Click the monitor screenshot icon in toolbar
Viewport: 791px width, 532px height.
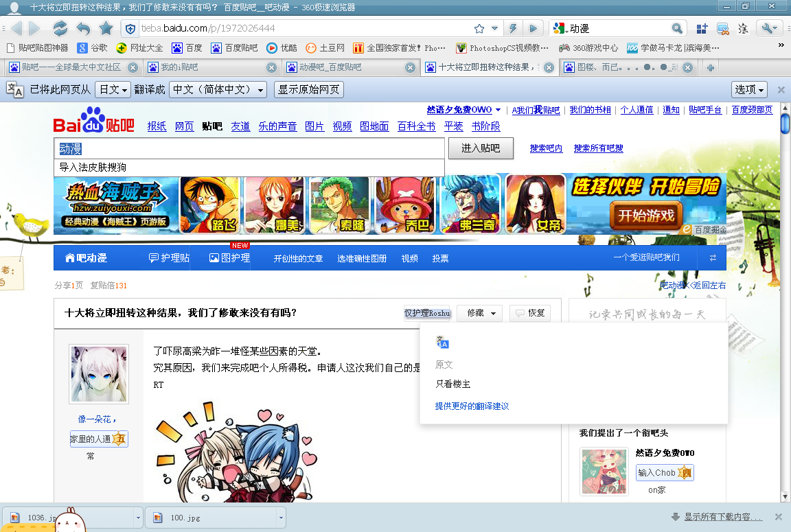tap(722, 29)
